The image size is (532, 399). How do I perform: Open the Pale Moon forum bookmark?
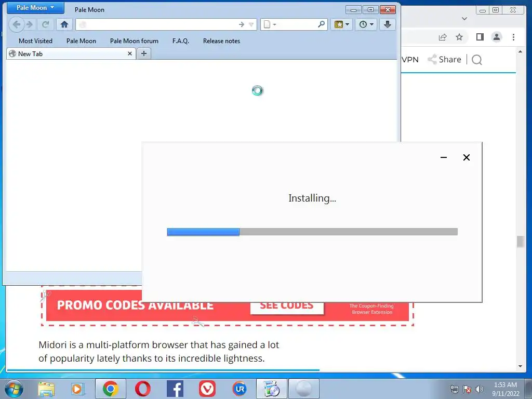134,41
